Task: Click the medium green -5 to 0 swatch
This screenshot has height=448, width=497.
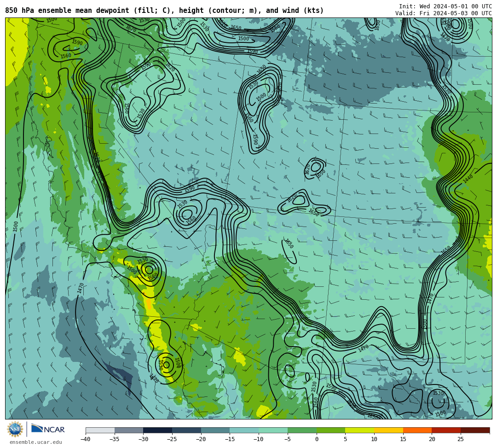Action: pos(302,430)
